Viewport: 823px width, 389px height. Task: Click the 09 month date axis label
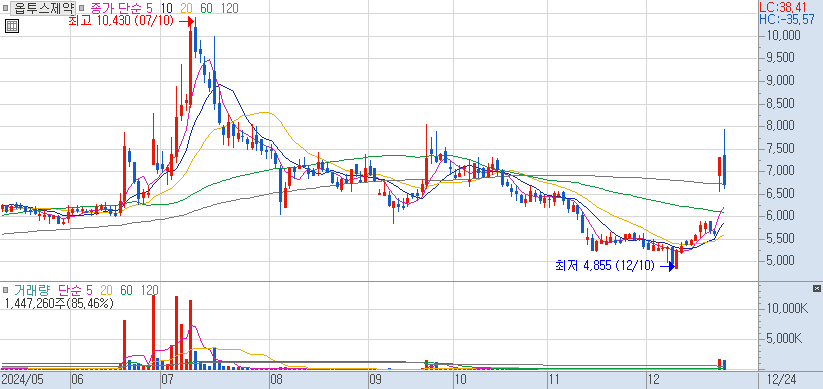click(374, 379)
